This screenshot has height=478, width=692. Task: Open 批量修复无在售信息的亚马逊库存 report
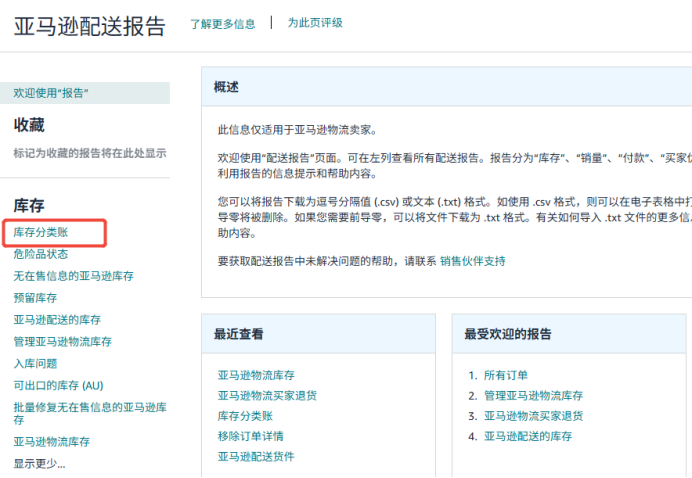90,413
